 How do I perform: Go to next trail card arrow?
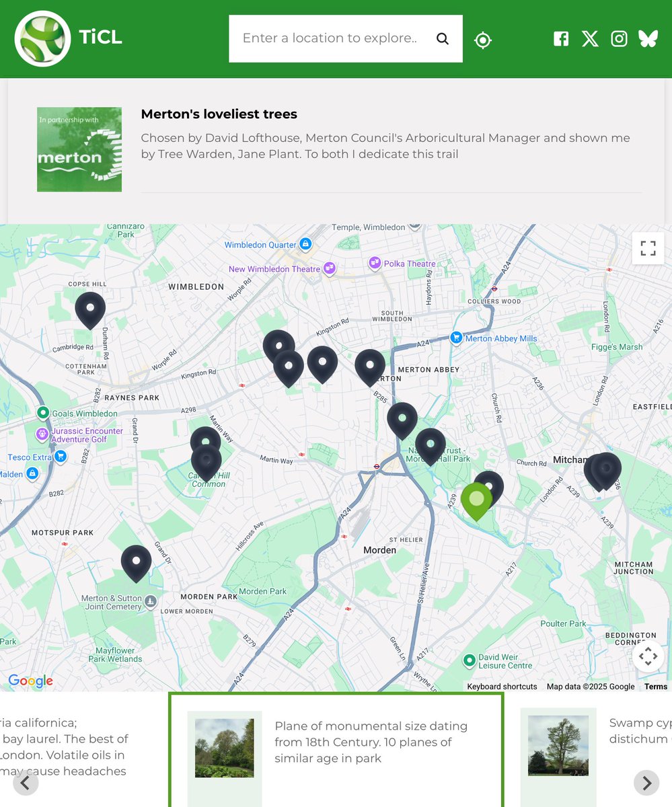click(x=646, y=782)
